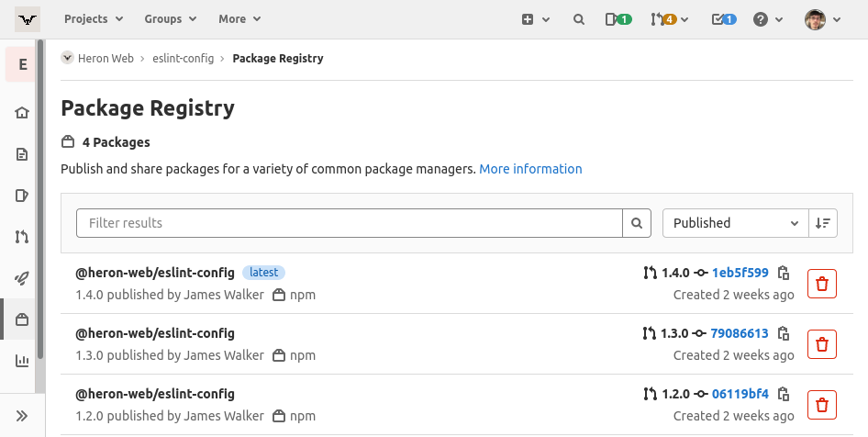This screenshot has width=868, height=437.
Task: Click "1.2.0 published by James Walker" text
Action: 170,416
